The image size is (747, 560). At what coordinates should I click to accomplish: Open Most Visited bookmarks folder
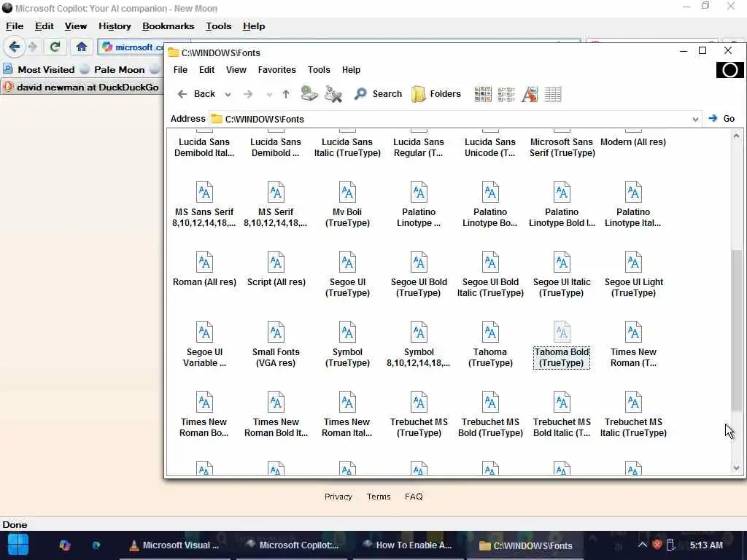[x=39, y=69]
